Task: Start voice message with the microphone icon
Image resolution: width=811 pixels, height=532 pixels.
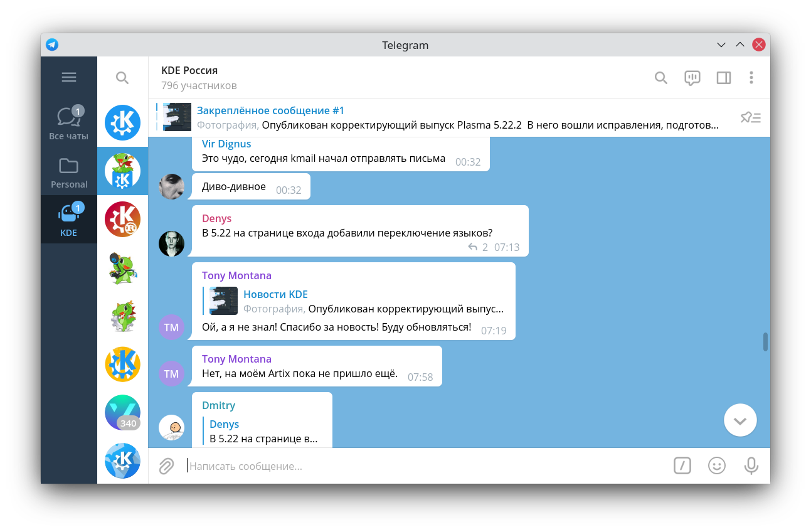Action: point(751,465)
